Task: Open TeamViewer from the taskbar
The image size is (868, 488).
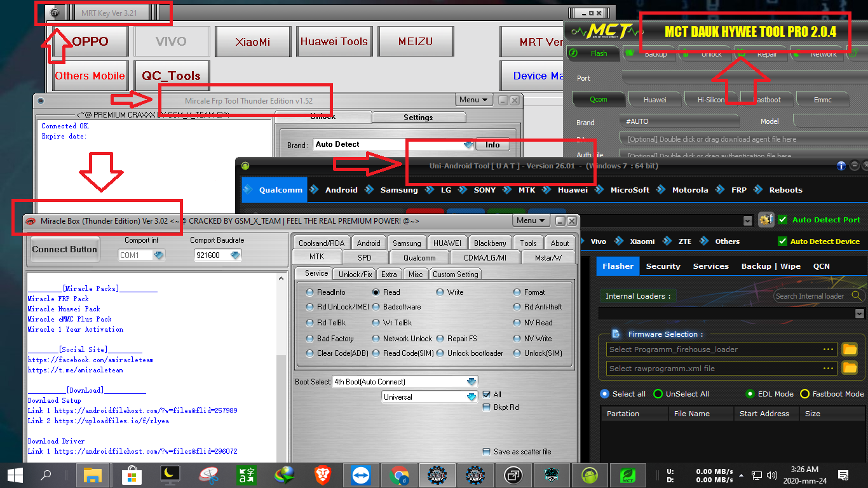Action: click(361, 475)
